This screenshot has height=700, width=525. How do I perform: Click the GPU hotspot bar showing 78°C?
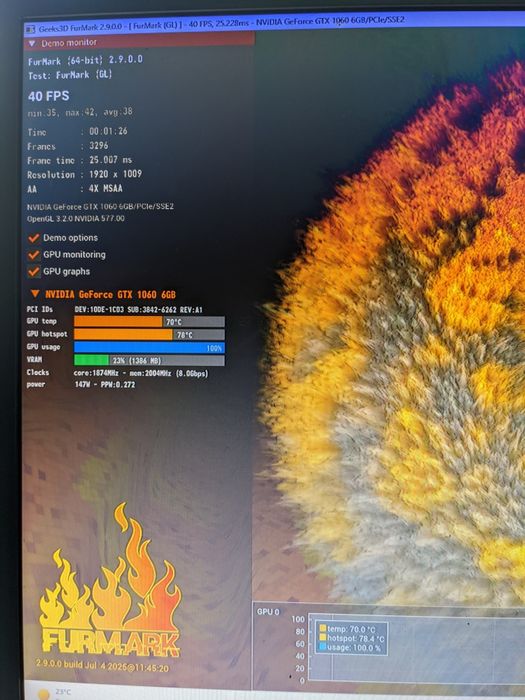149,334
